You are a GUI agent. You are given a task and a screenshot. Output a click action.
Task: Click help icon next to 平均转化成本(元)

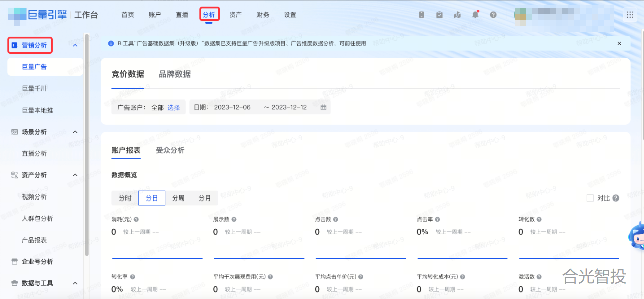click(x=462, y=277)
